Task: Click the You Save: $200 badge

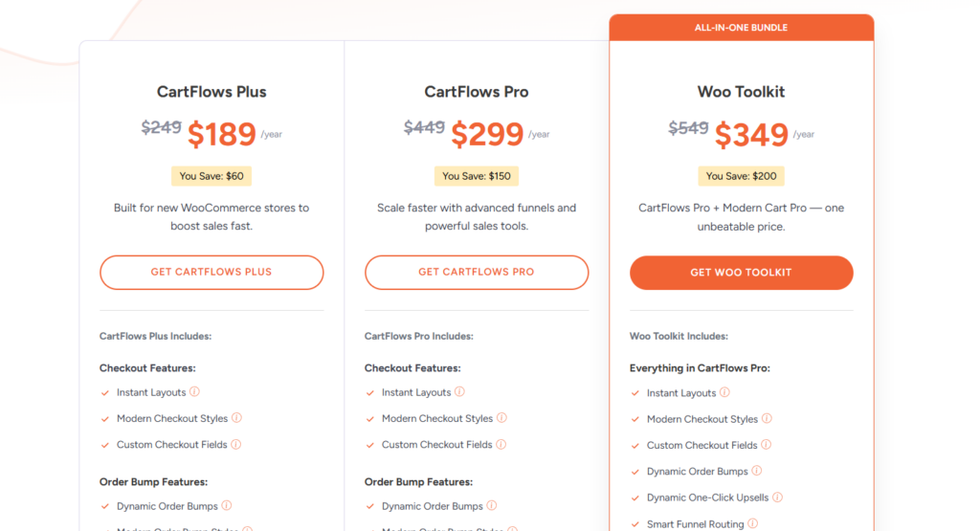Action: (741, 176)
